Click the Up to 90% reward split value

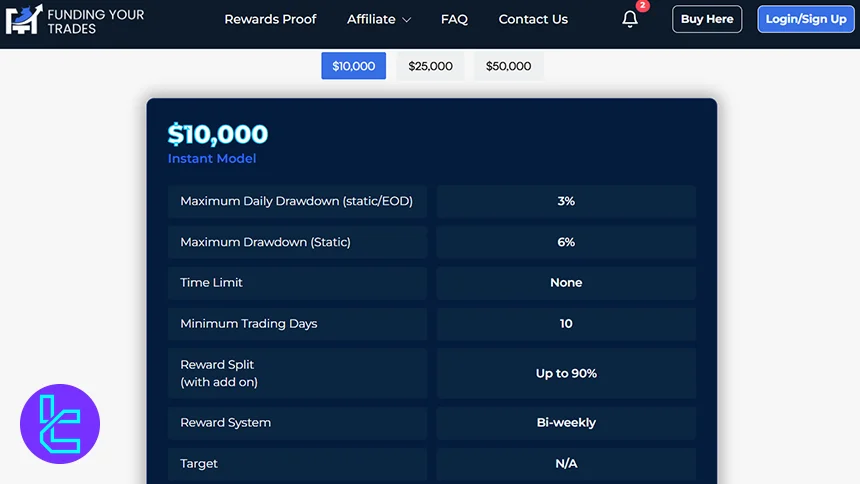point(566,373)
